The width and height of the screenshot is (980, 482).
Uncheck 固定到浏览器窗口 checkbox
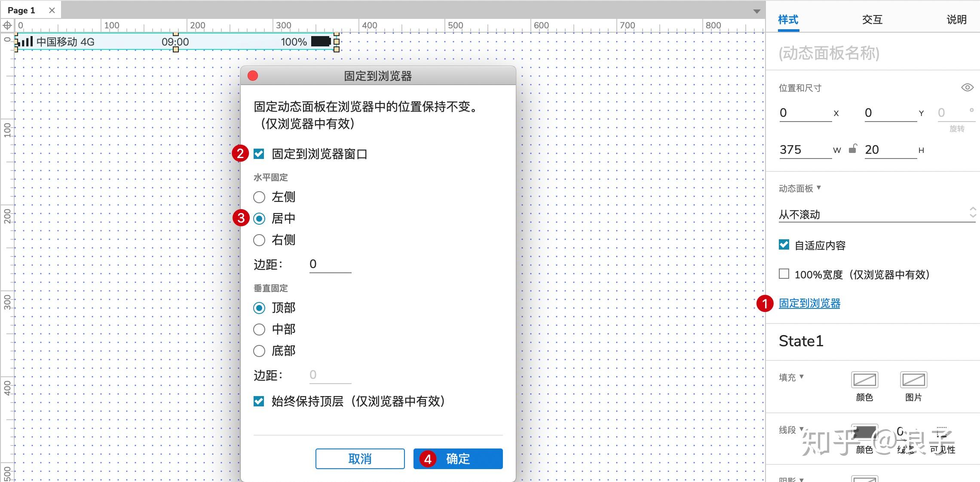point(259,154)
